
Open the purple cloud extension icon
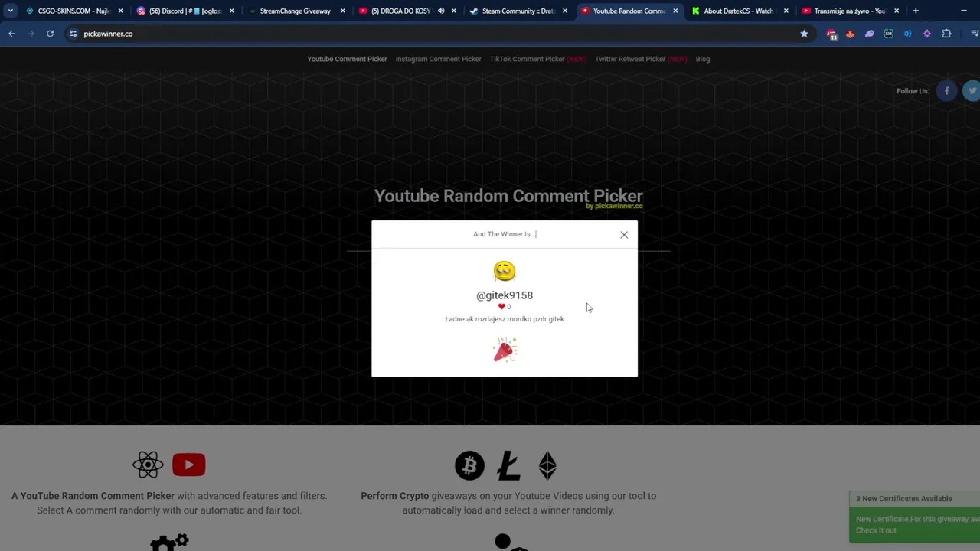[869, 34]
